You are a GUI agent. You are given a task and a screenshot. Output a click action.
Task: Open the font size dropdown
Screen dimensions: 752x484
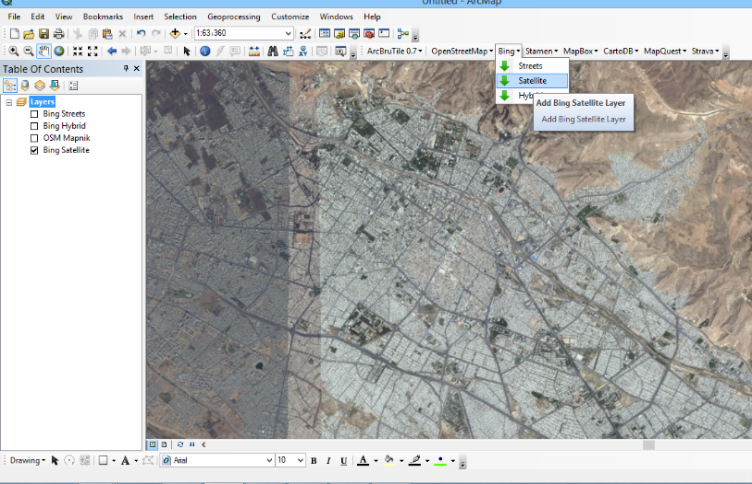300,460
